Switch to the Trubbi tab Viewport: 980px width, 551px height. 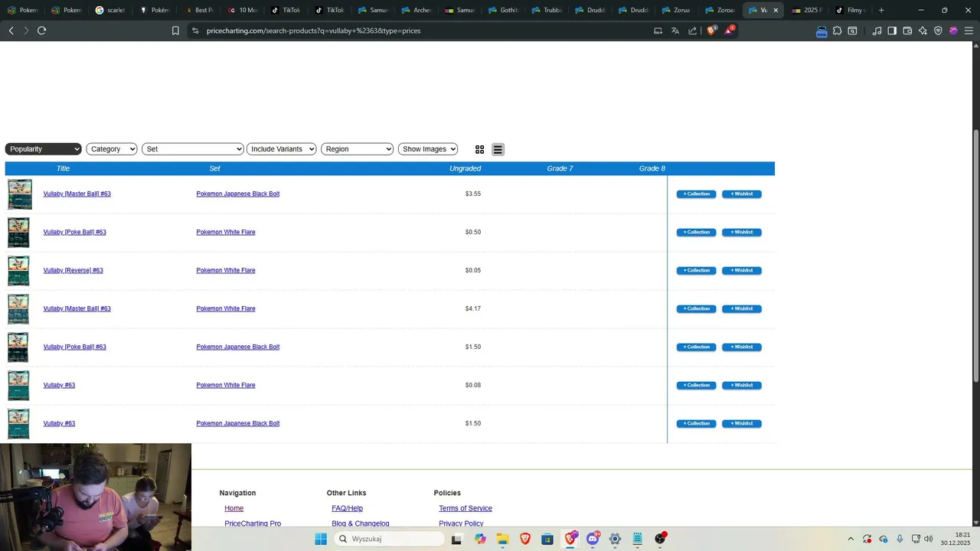546,10
